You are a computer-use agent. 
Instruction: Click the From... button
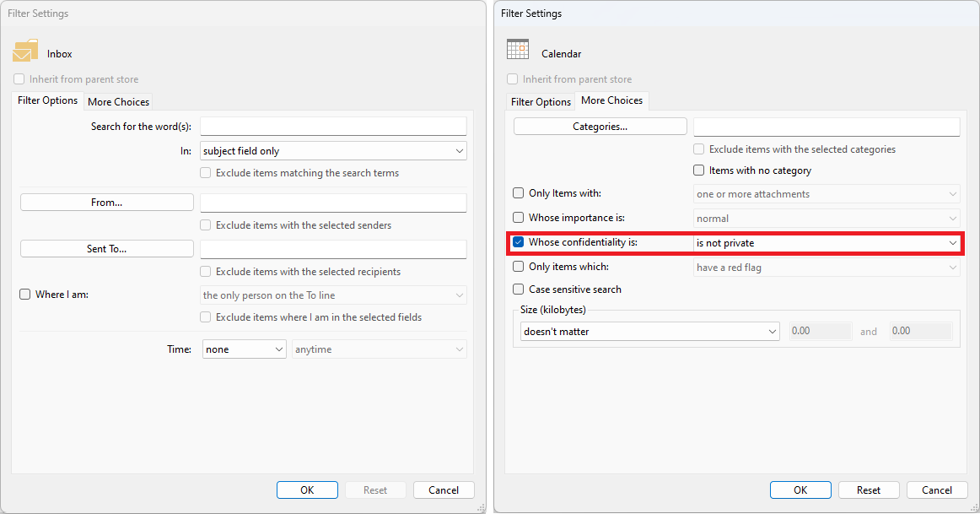(x=107, y=203)
